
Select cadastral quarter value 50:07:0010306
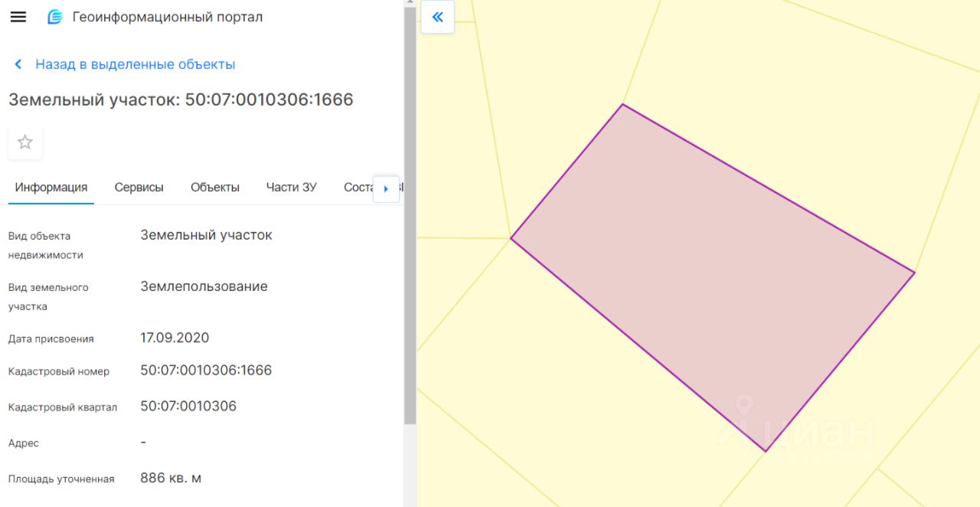(188, 406)
